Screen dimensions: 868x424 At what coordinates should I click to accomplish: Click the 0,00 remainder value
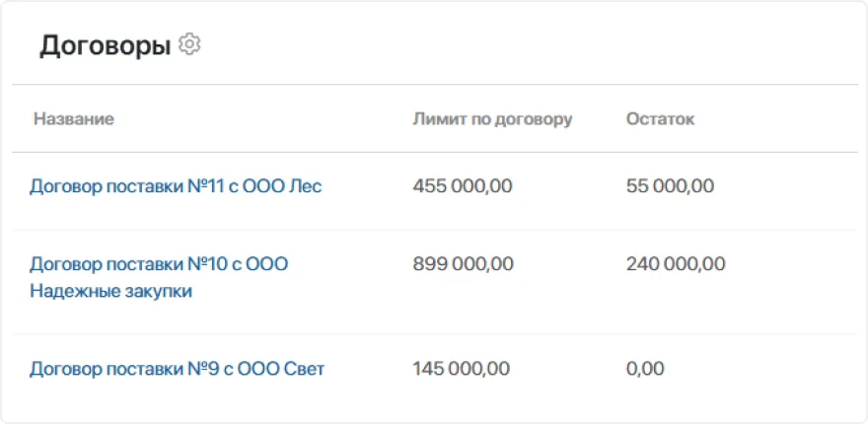[645, 369]
